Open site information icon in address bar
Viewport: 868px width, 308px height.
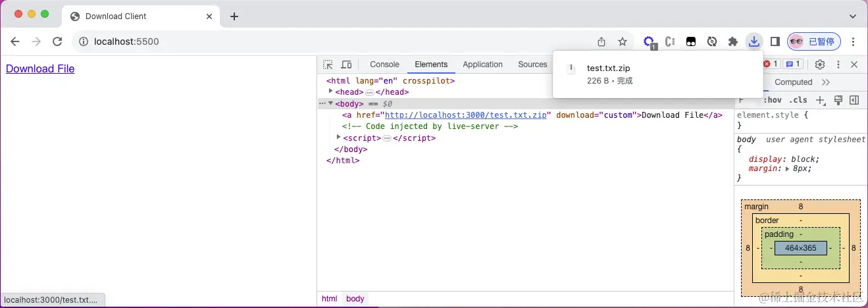point(84,41)
